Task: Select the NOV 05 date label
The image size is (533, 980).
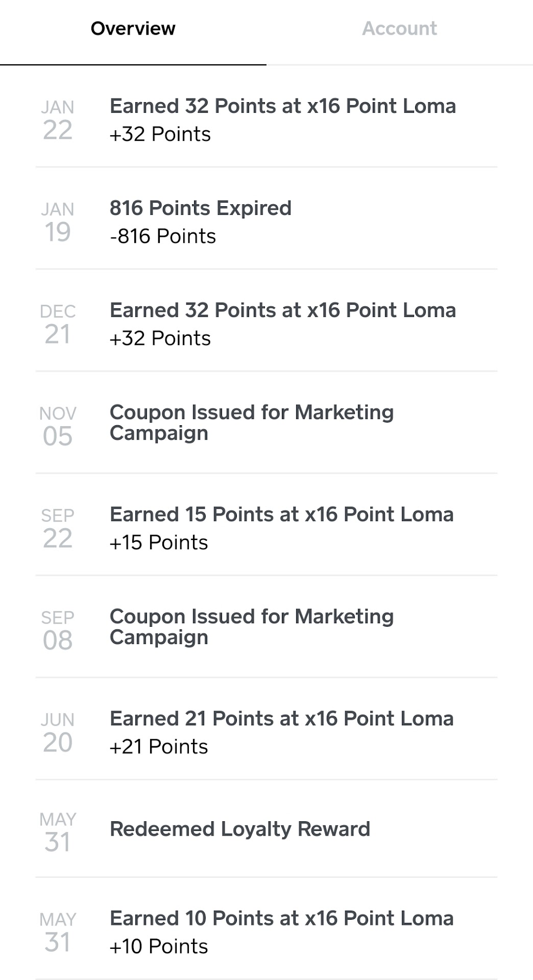Action: click(58, 427)
